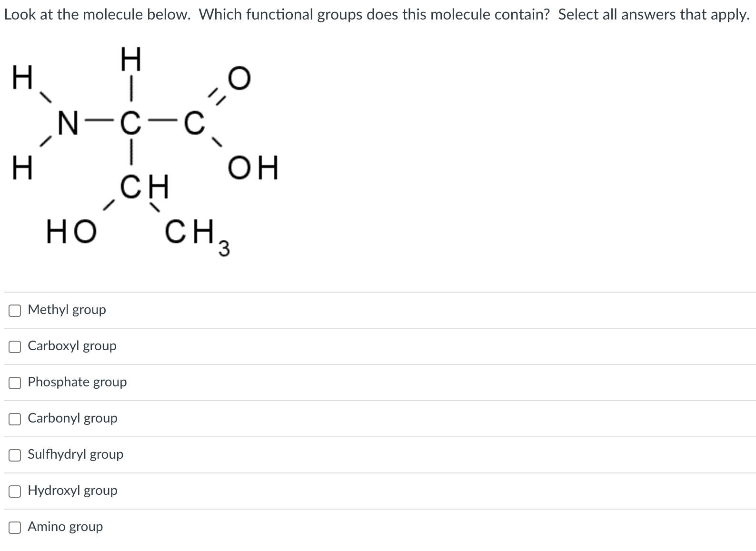
Task: Select the Hydroxyl group answer label
Action: [72, 491]
